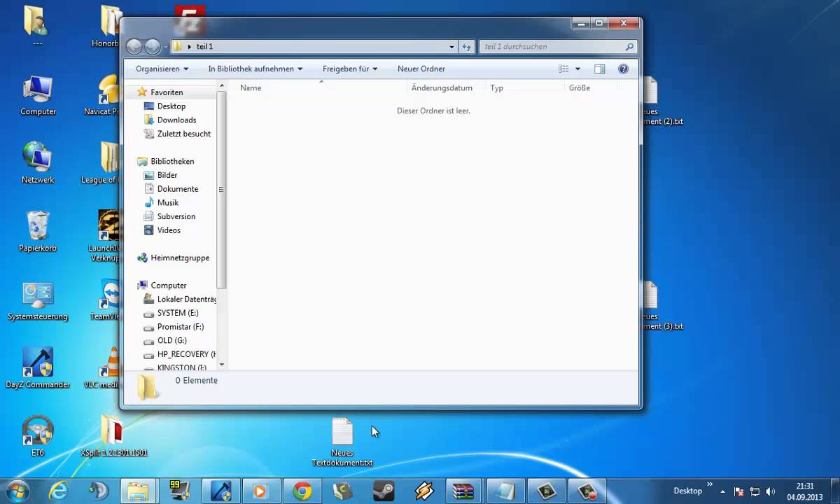This screenshot has height=504, width=840.
Task: Open recent locations dropdown beside navigation arrows
Action: (x=165, y=47)
